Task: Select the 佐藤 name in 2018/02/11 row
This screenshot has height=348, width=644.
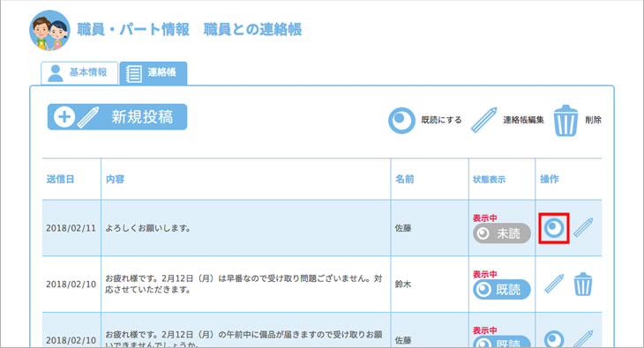Action: click(403, 228)
